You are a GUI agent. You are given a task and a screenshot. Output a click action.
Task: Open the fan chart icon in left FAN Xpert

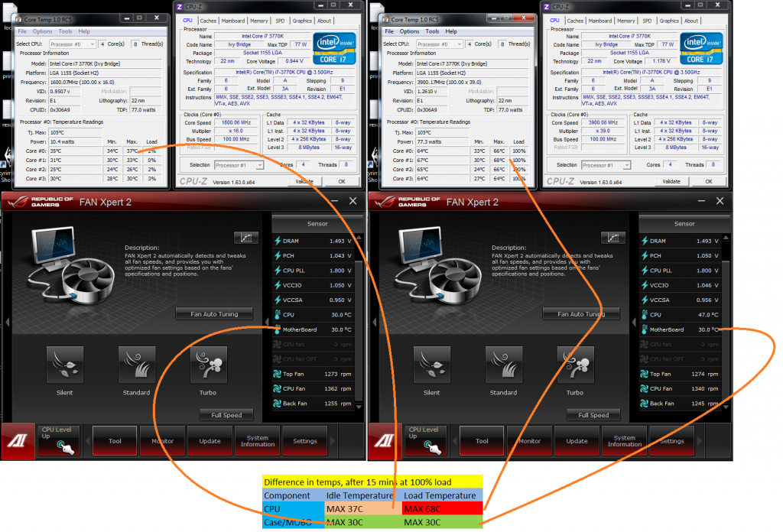point(246,238)
